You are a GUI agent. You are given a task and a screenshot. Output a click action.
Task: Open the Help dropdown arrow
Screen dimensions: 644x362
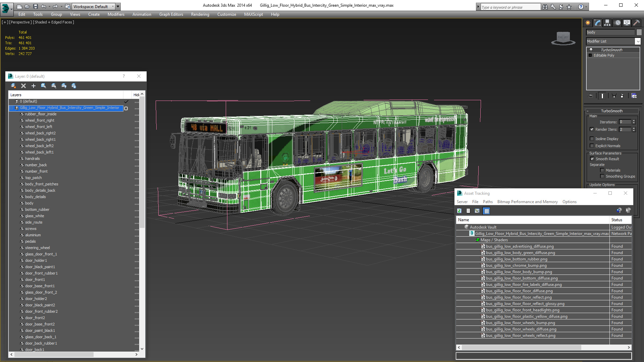(x=586, y=7)
